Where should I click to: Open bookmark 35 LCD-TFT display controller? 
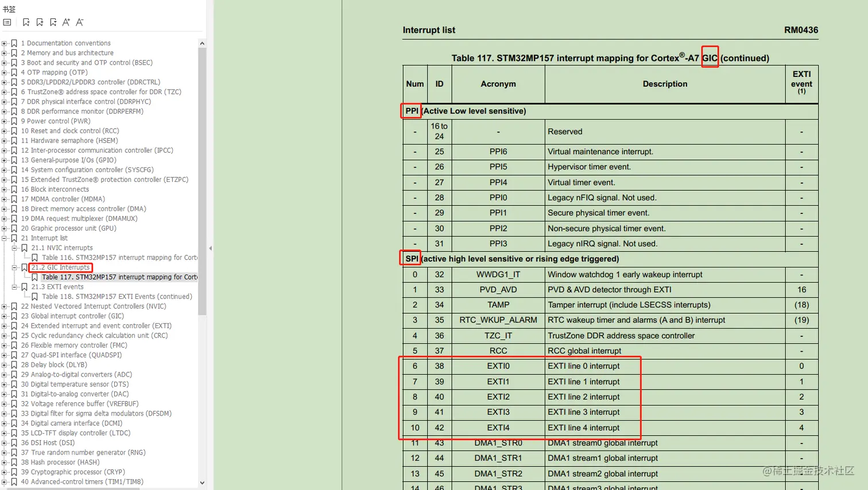click(x=76, y=433)
